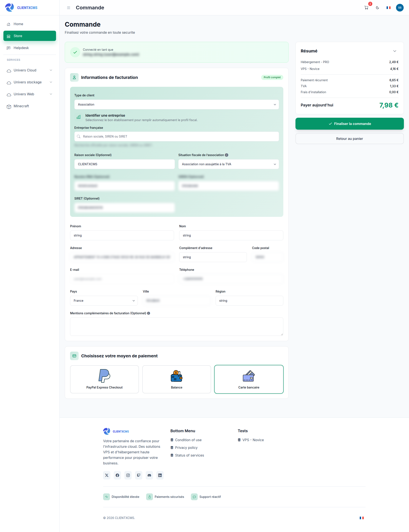The height and width of the screenshot is (532, 409).
Task: Open Minecraft in sidebar
Action: tap(30, 106)
